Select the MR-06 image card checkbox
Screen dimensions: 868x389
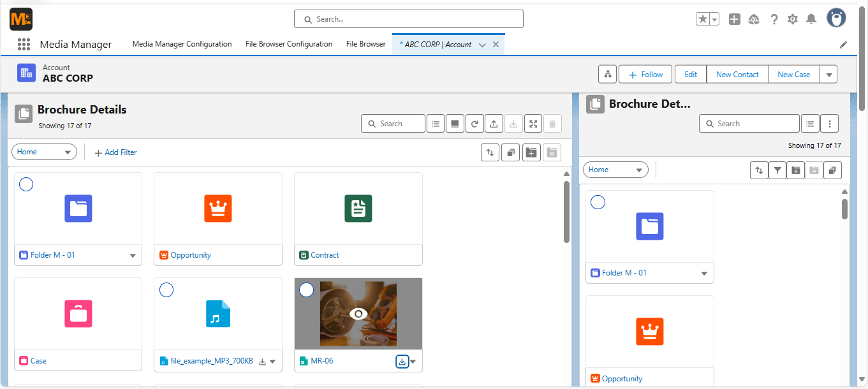click(x=307, y=290)
